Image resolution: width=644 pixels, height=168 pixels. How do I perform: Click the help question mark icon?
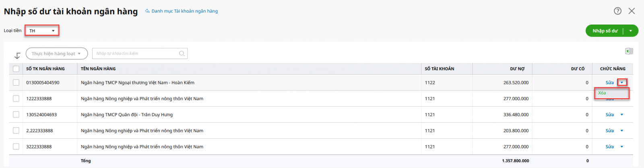[617, 11]
